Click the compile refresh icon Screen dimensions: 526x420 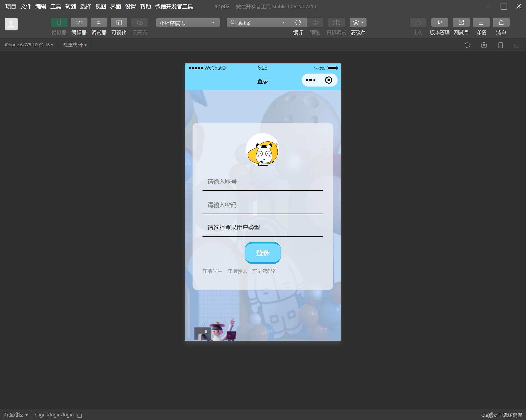[x=298, y=23]
